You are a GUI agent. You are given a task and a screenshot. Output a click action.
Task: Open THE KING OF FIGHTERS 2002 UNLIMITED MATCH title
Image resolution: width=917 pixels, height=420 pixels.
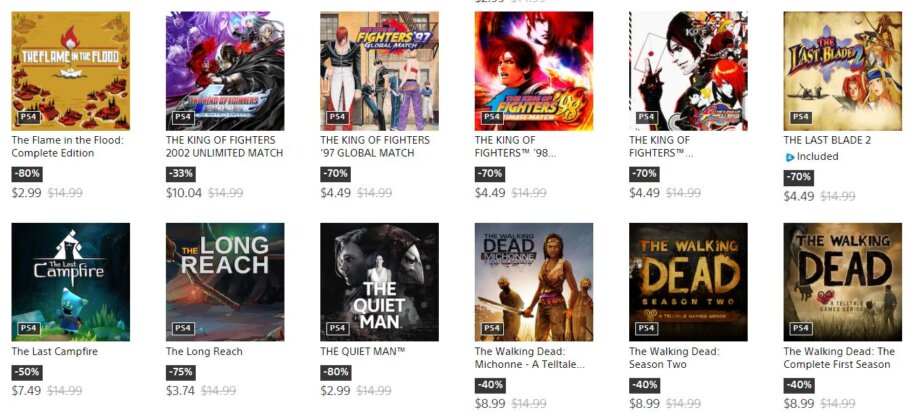click(x=225, y=147)
